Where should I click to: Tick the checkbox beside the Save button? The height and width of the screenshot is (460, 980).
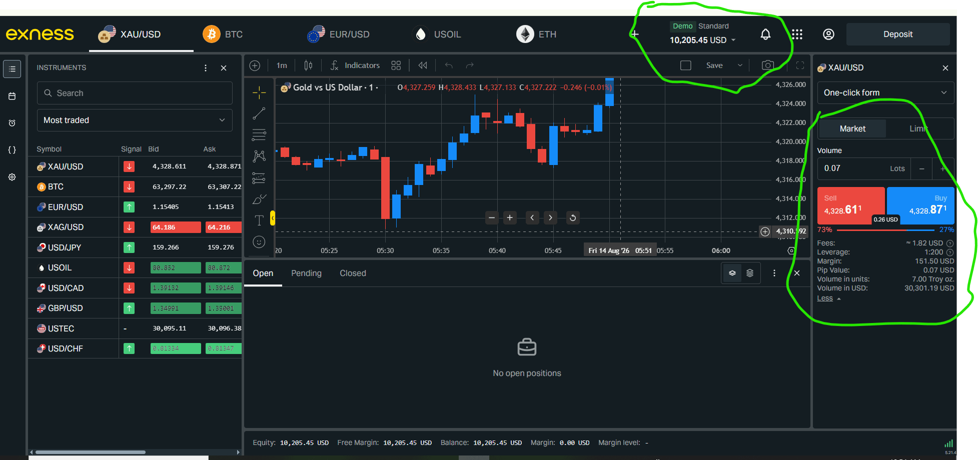tap(686, 65)
